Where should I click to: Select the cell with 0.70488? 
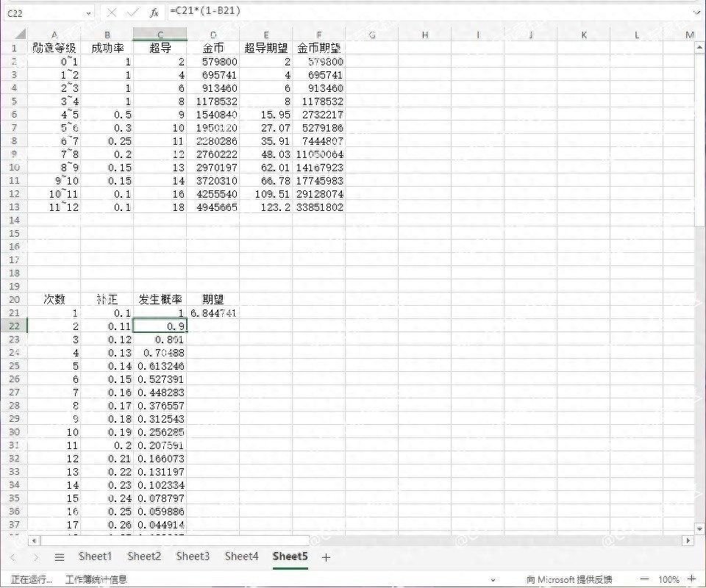(160, 352)
